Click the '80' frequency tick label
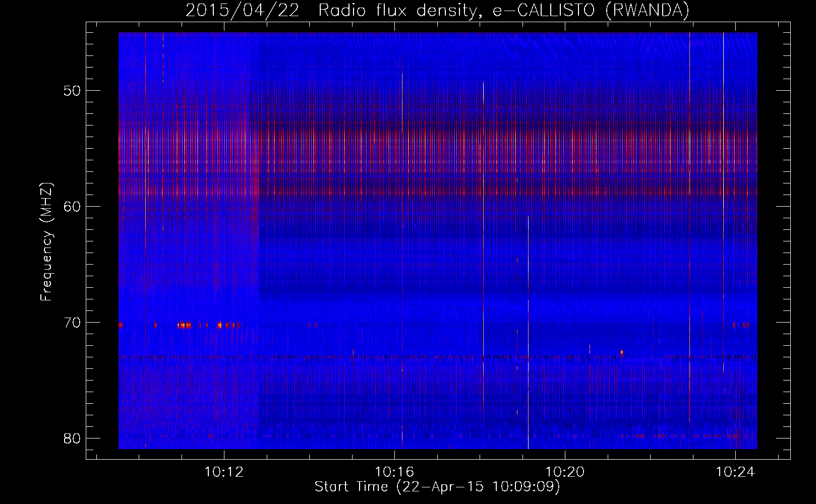The width and height of the screenshot is (816, 504). [73, 438]
